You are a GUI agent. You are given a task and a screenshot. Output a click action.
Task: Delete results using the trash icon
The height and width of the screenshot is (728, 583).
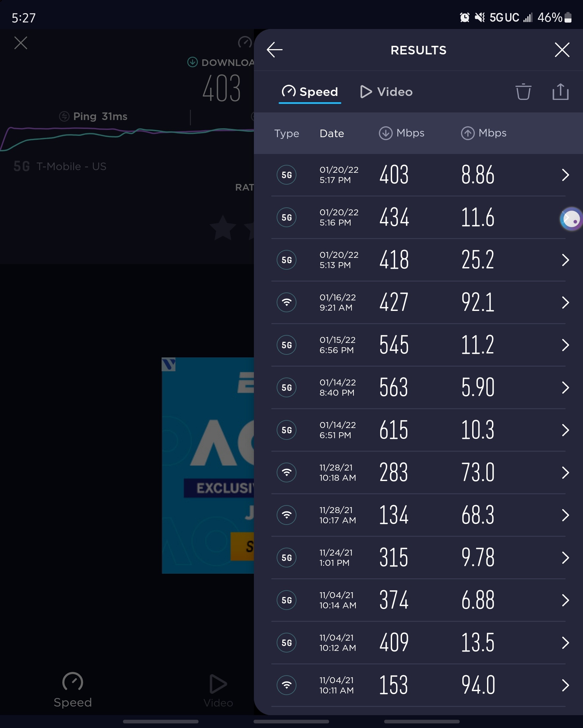(x=523, y=92)
